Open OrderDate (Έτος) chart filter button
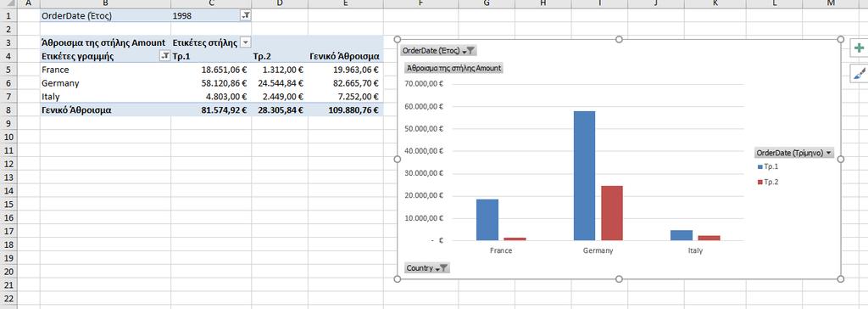The width and height of the screenshot is (868, 309). point(438,50)
